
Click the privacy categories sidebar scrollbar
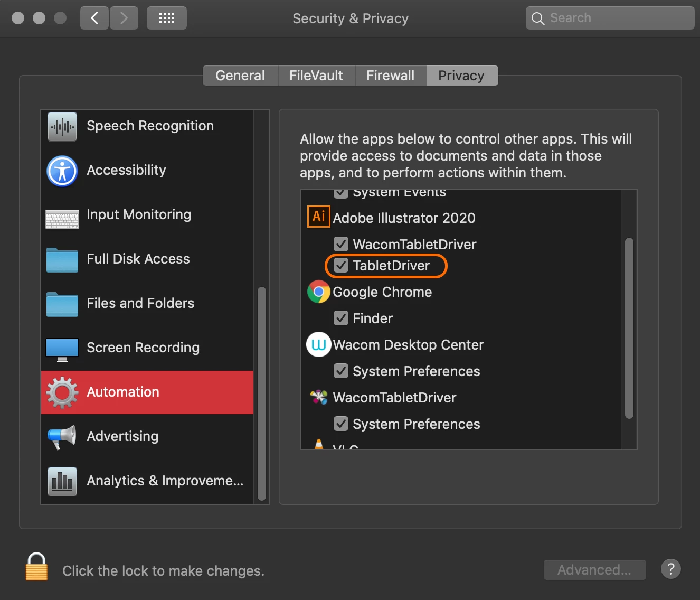261,393
